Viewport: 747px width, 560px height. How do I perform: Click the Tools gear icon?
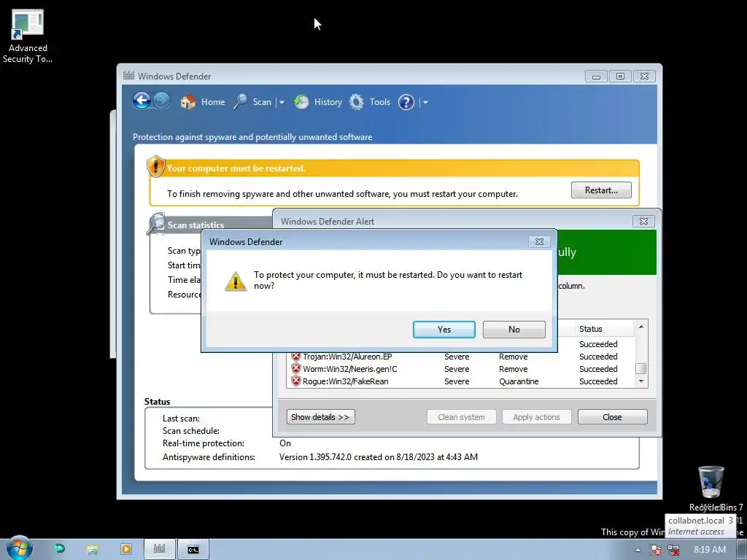[356, 101]
